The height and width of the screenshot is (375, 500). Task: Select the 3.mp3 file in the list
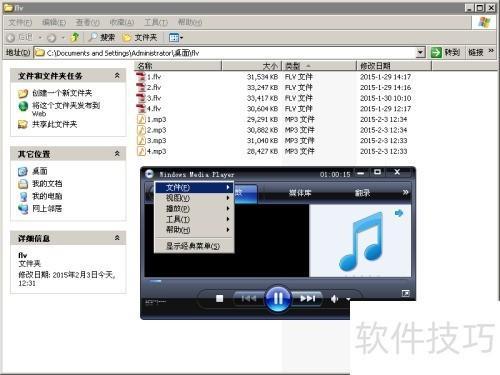[x=157, y=141]
